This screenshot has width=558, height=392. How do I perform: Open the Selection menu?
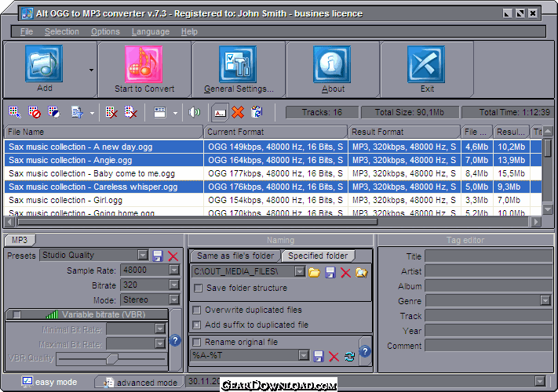[62, 31]
